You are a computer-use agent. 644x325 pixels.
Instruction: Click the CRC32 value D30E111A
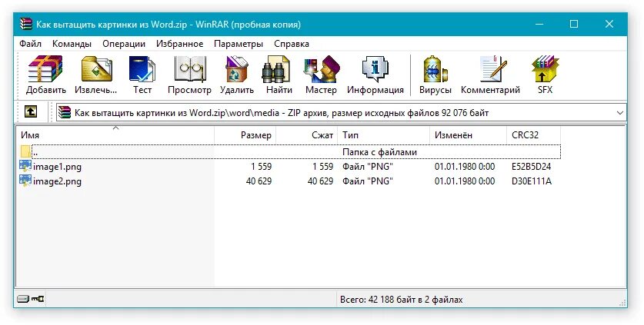click(531, 181)
